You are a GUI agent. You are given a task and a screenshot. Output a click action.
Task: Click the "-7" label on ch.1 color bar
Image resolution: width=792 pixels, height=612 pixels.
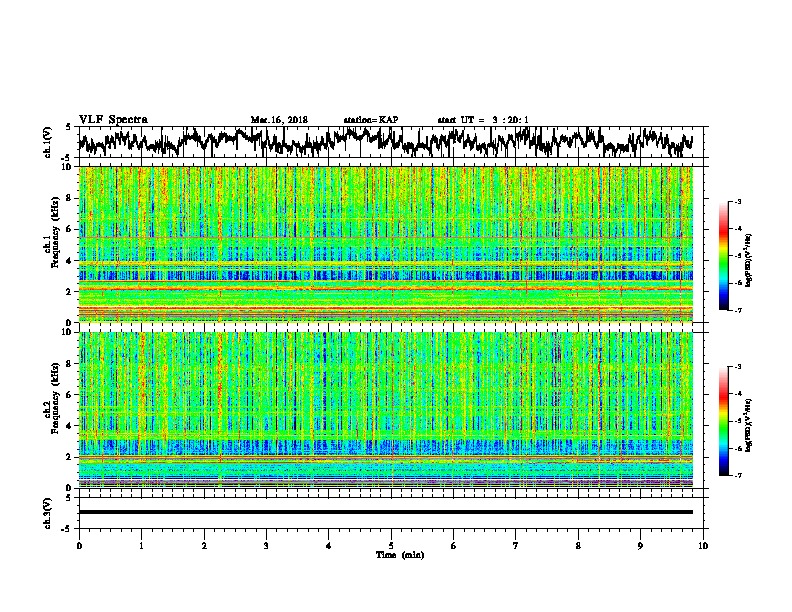click(737, 310)
